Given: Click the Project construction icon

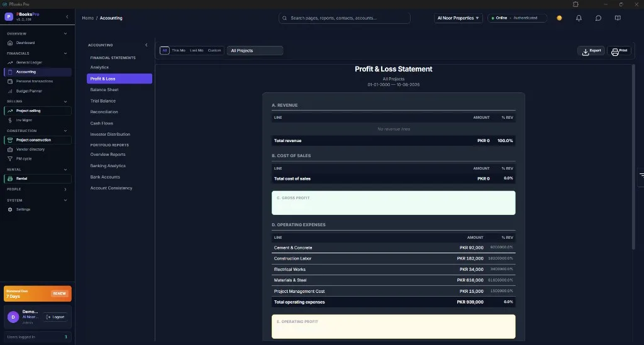Looking at the screenshot, I should pos(10,140).
